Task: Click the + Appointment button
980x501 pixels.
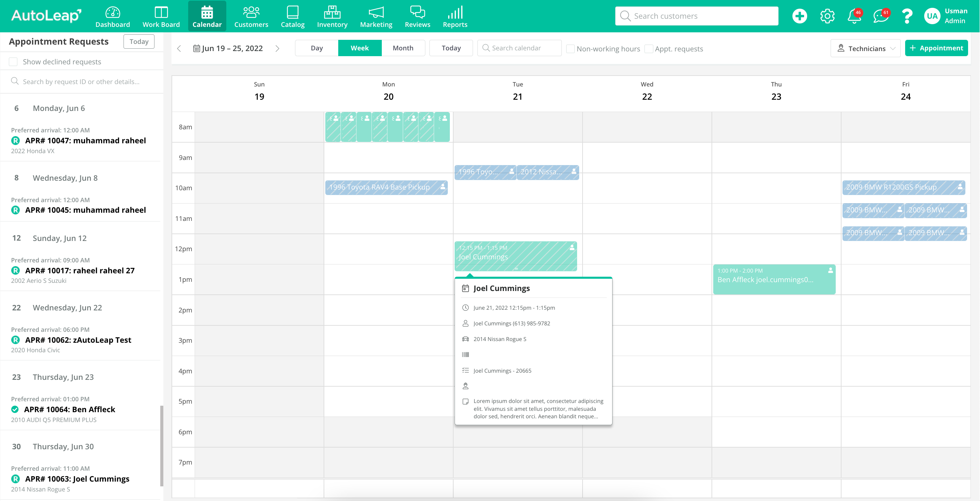Action: (x=936, y=48)
